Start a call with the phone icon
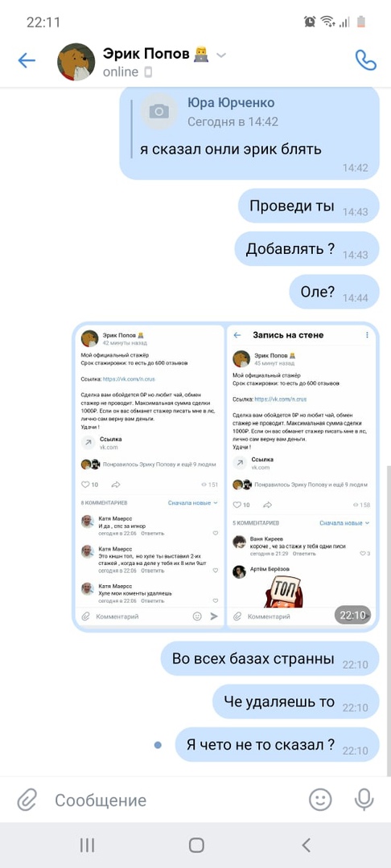Image resolution: width=391 pixels, height=868 pixels. (x=365, y=60)
